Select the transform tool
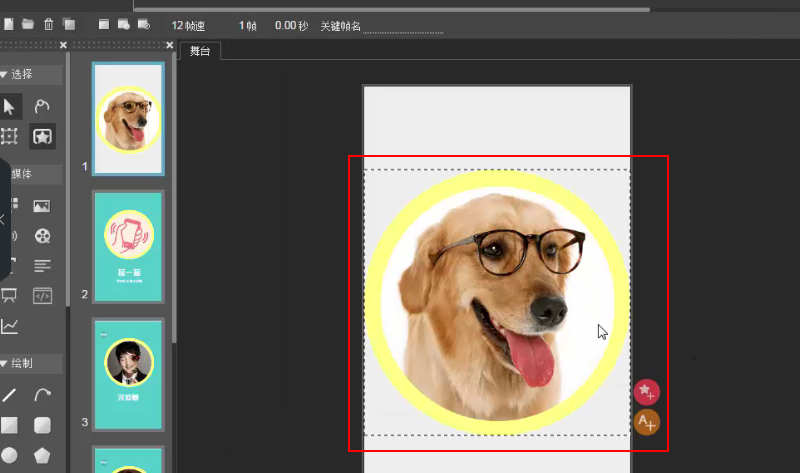The width and height of the screenshot is (800, 473). point(9,136)
